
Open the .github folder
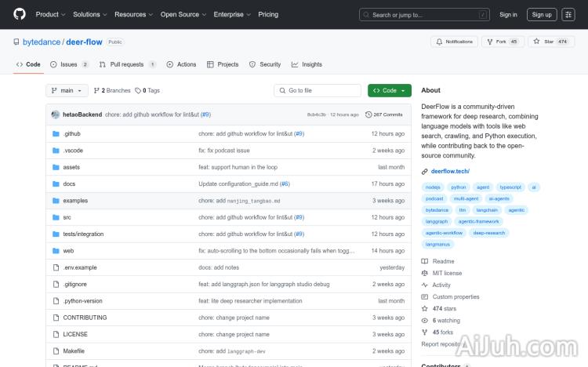click(x=72, y=134)
